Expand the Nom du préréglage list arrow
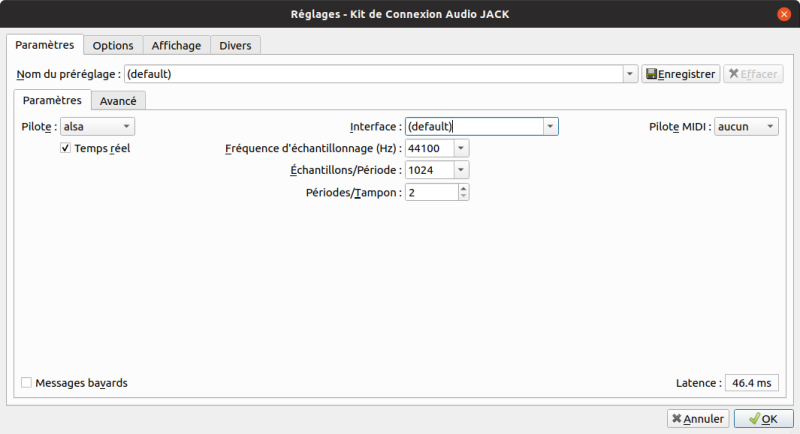 629,74
